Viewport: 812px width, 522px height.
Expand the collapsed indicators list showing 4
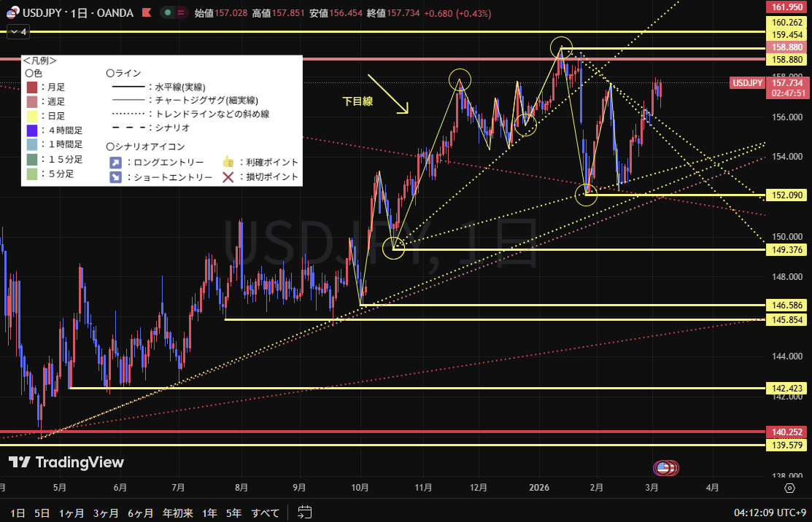pyautogui.click(x=18, y=32)
